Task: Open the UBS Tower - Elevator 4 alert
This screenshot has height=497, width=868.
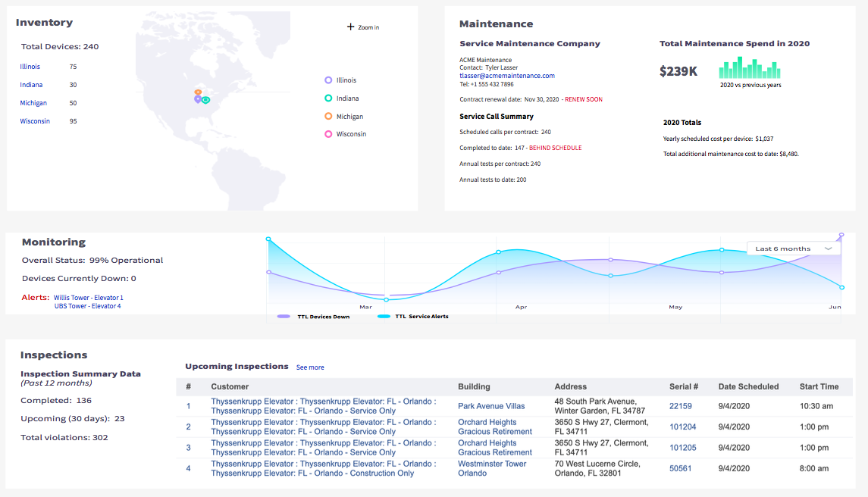Action: 87,306
